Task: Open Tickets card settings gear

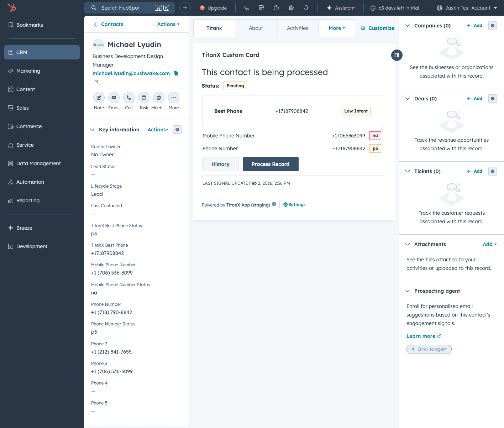Action: click(x=493, y=171)
